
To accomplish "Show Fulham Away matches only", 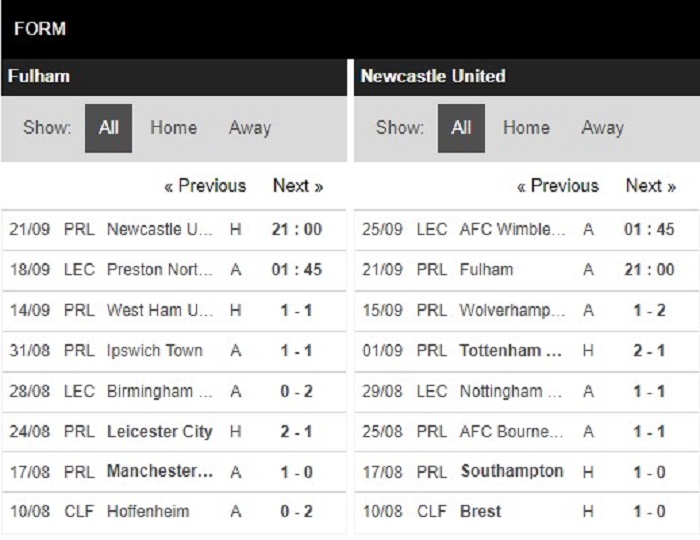I will (x=250, y=128).
